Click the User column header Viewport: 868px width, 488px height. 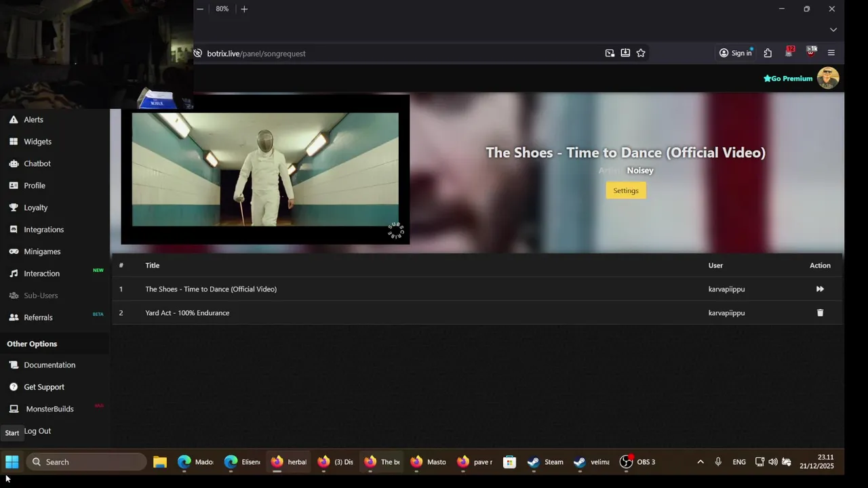(715, 266)
